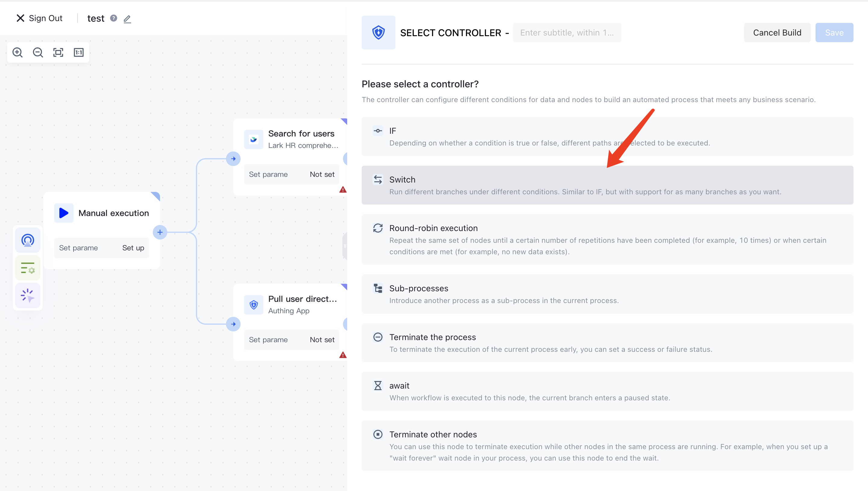Screen dimensions: 868x491
Task: Choose the Round-robin execution controller
Action: click(x=607, y=239)
